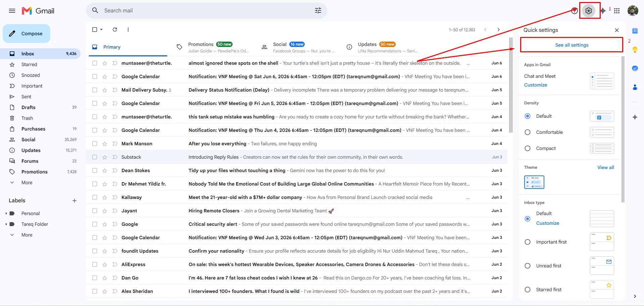The height and width of the screenshot is (306, 644).
Task: Open support help icon
Action: 575,11
